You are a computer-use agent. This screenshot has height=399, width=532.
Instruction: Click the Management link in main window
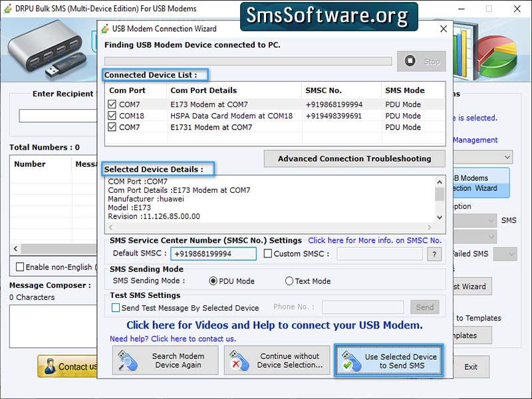click(475, 140)
